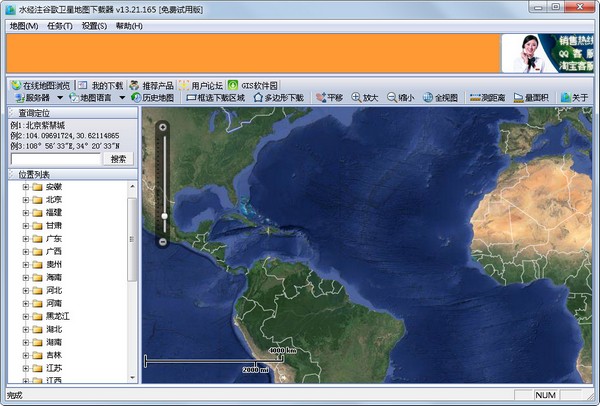
Task: Click the map zoom slider handle
Action: click(x=164, y=215)
